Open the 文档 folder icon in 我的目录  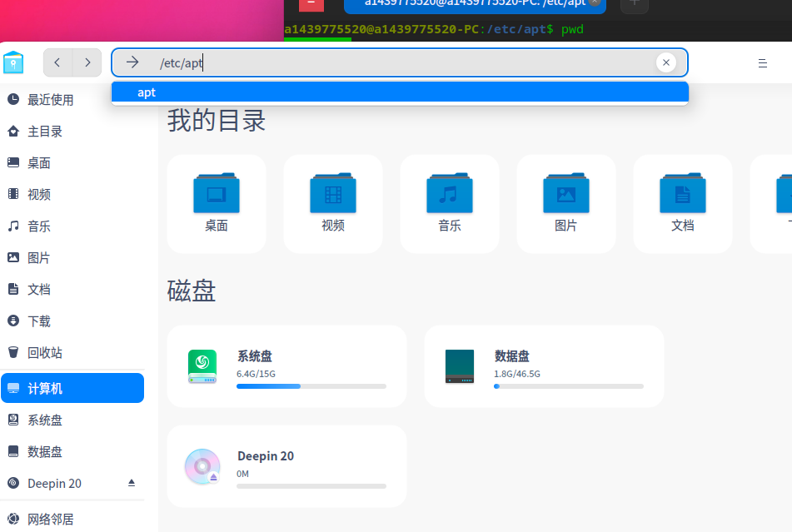(x=682, y=193)
